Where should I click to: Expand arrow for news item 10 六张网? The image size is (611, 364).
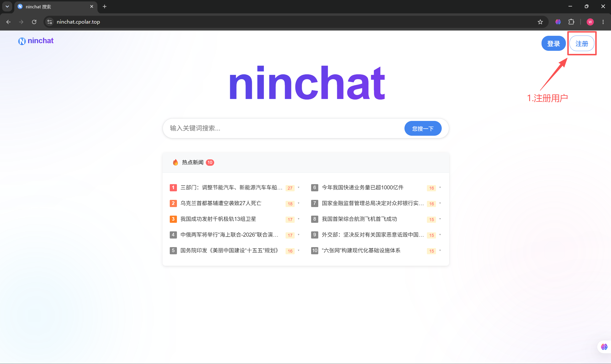[440, 250]
